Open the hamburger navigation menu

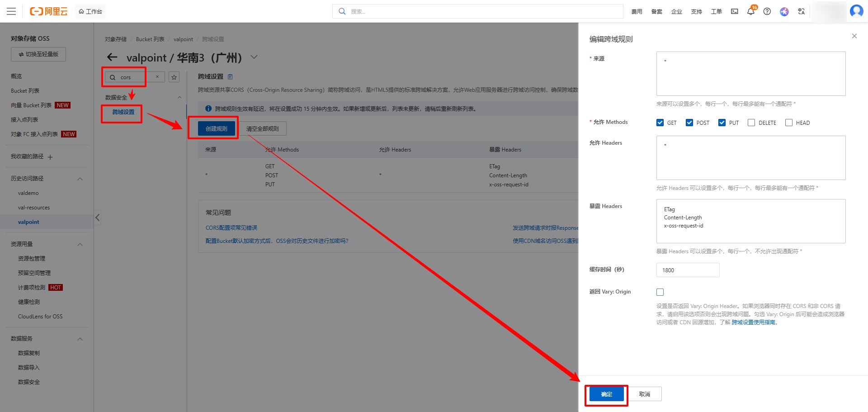11,11
